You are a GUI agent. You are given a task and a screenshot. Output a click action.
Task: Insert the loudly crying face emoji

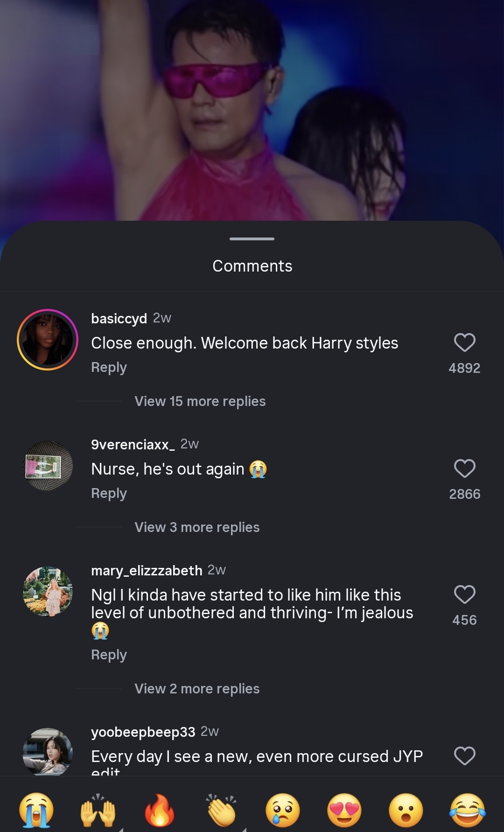[x=36, y=810]
